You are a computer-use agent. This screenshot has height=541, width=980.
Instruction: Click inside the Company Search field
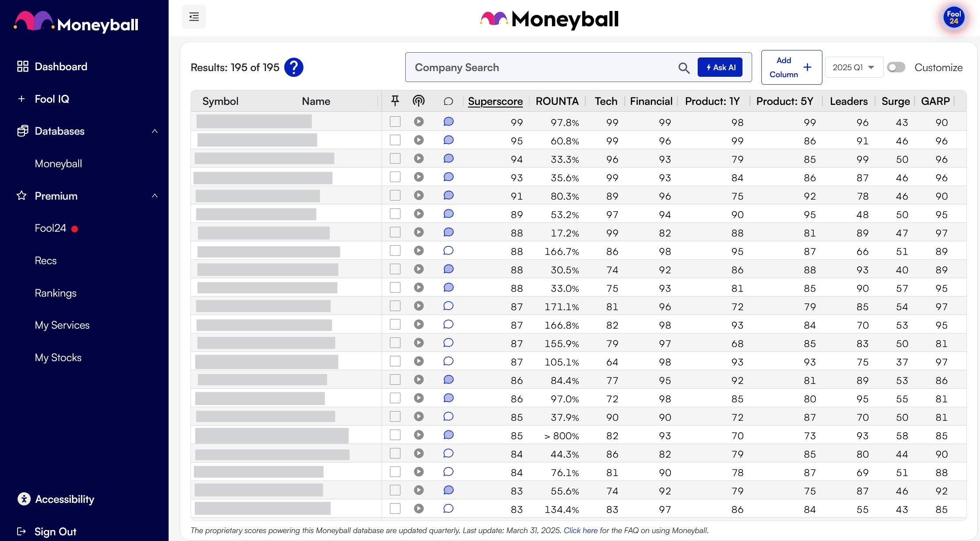527,67
